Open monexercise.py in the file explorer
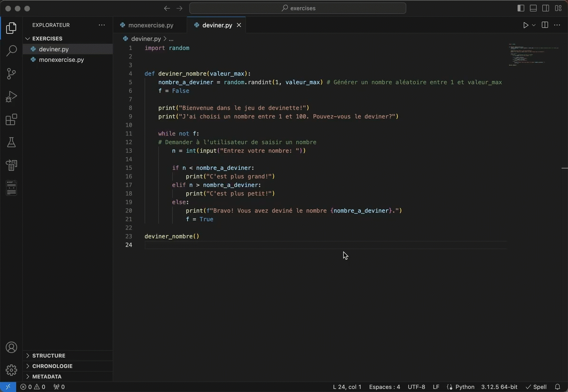This screenshot has height=392, width=568. pos(68,59)
